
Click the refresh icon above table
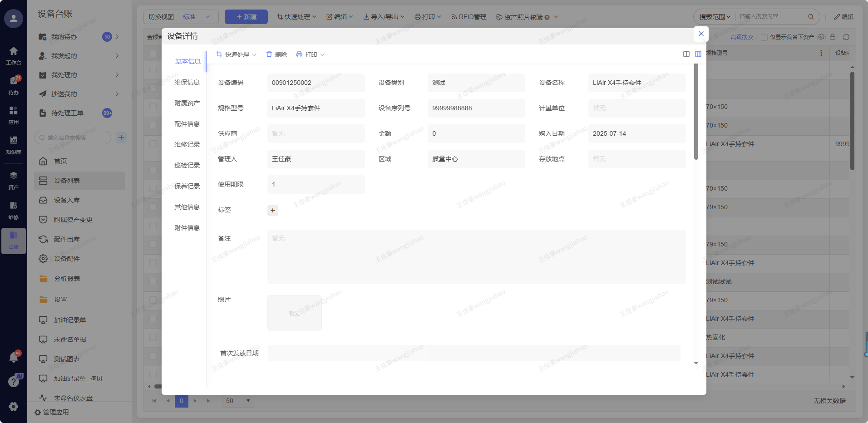pyautogui.click(x=846, y=37)
